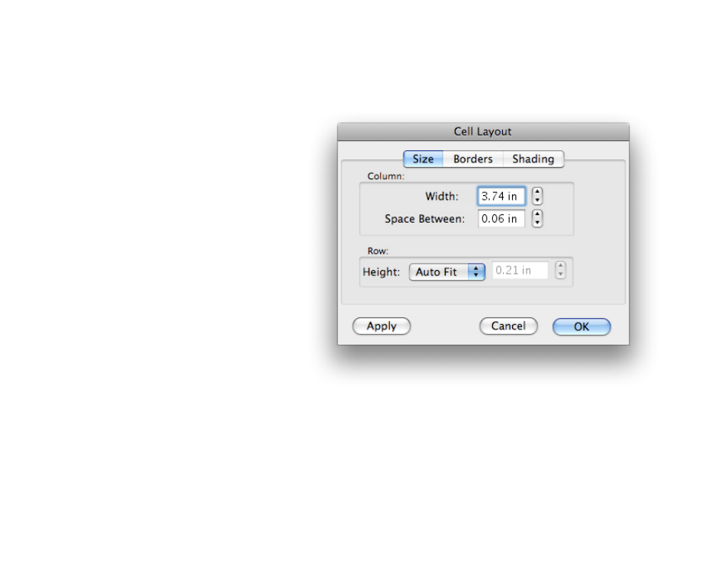
Task: Open the row Height Auto Fit dropdown
Action: pyautogui.click(x=447, y=272)
